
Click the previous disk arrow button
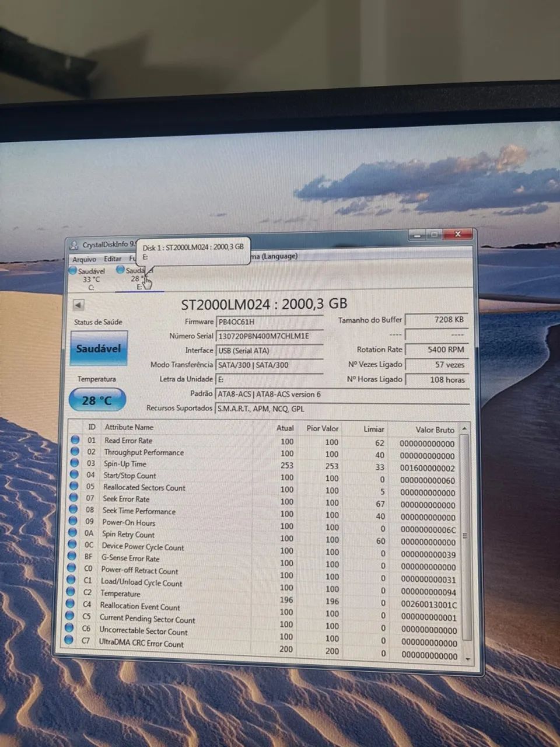pos(79,305)
